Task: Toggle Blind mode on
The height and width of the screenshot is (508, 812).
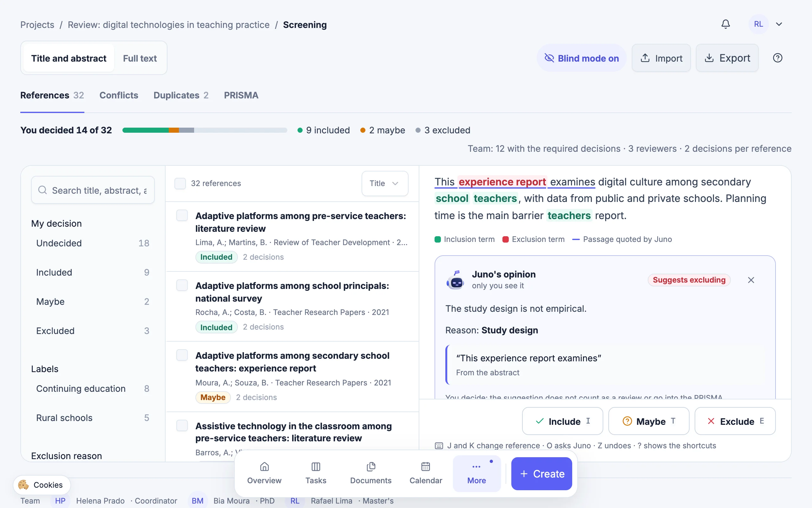Action: click(581, 58)
